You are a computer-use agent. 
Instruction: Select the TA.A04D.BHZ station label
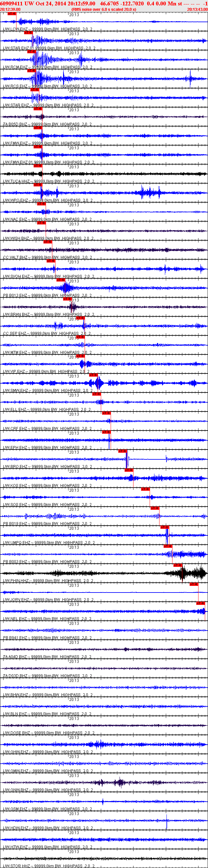(48, 657)
